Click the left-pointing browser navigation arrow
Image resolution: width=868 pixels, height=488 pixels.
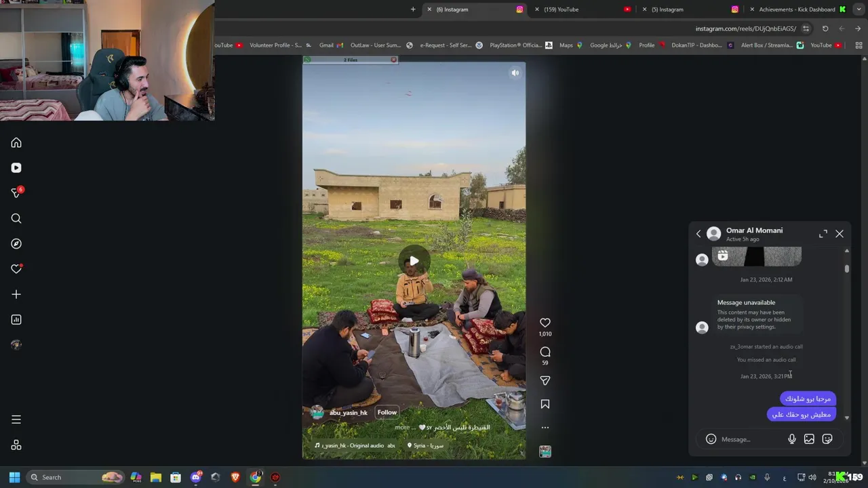pyautogui.click(x=842, y=28)
